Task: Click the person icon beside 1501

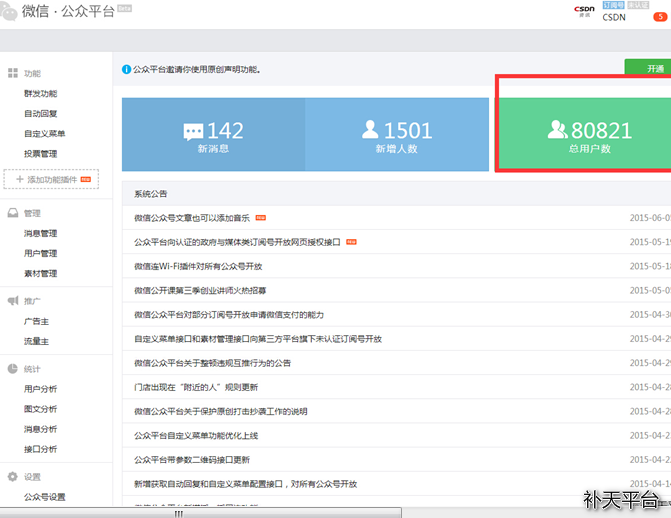Action: pyautogui.click(x=370, y=129)
